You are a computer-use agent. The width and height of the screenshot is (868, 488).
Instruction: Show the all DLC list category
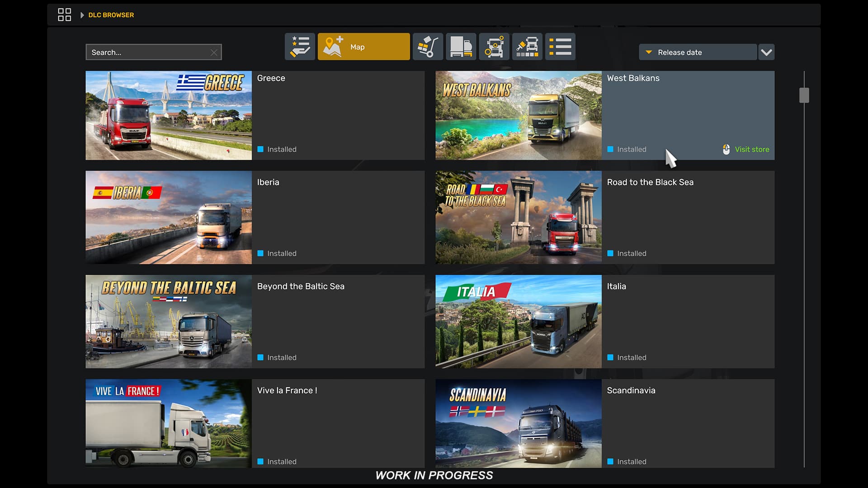click(560, 47)
